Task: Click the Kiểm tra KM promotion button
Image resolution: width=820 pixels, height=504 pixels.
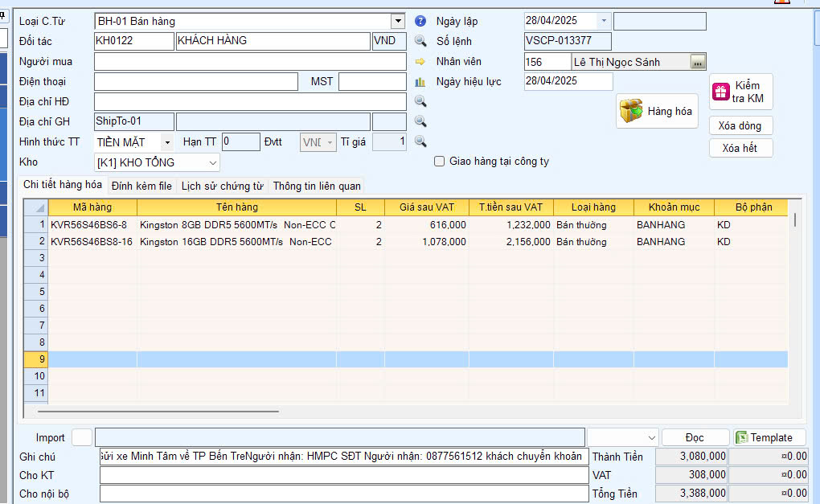Action: click(740, 92)
